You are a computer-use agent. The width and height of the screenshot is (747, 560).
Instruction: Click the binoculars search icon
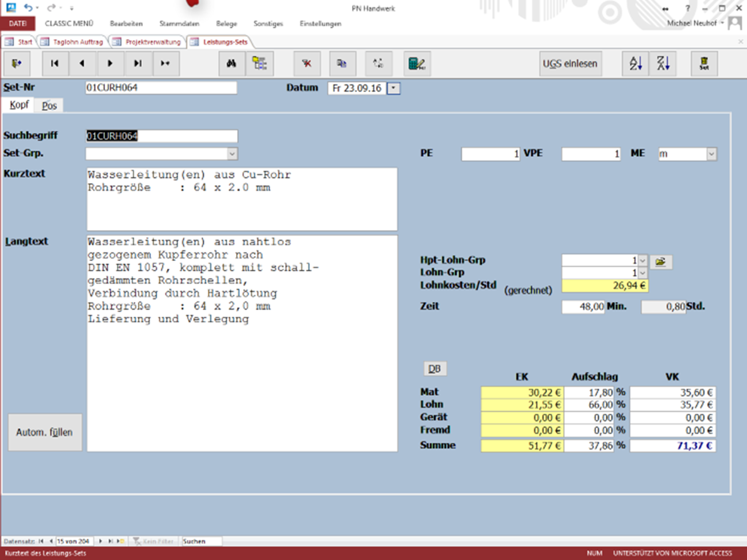[x=231, y=64]
